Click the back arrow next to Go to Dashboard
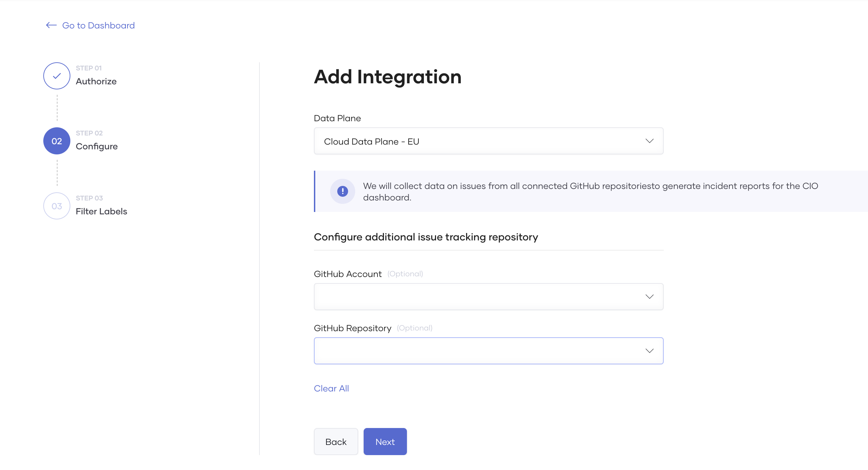This screenshot has width=868, height=470. pyautogui.click(x=51, y=25)
